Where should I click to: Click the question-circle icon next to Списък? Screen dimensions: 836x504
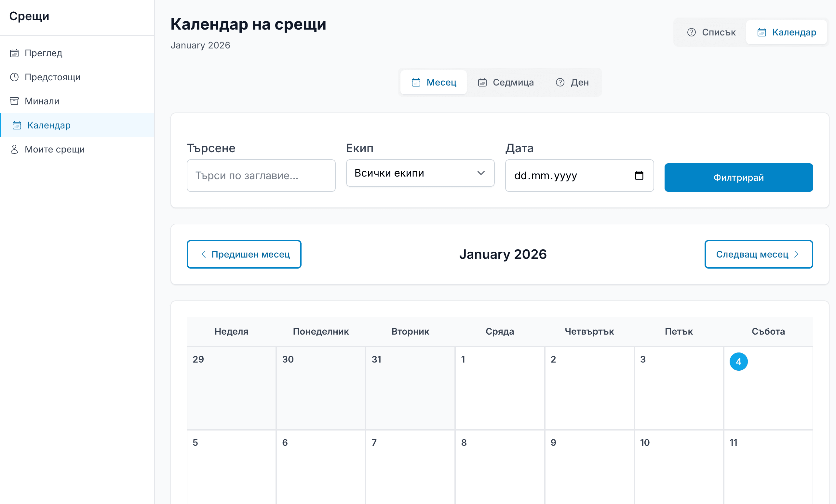691,32
